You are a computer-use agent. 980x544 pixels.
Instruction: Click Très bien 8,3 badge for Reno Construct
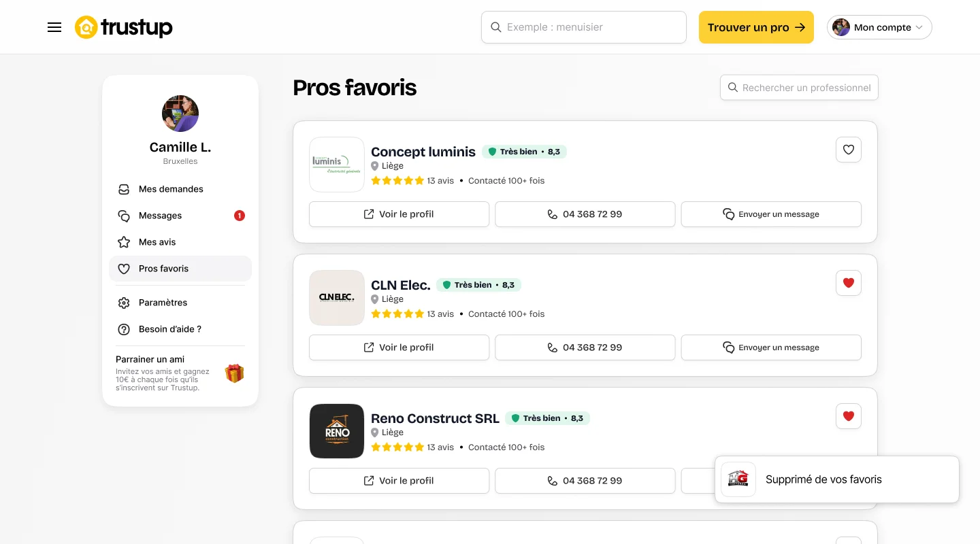(547, 418)
